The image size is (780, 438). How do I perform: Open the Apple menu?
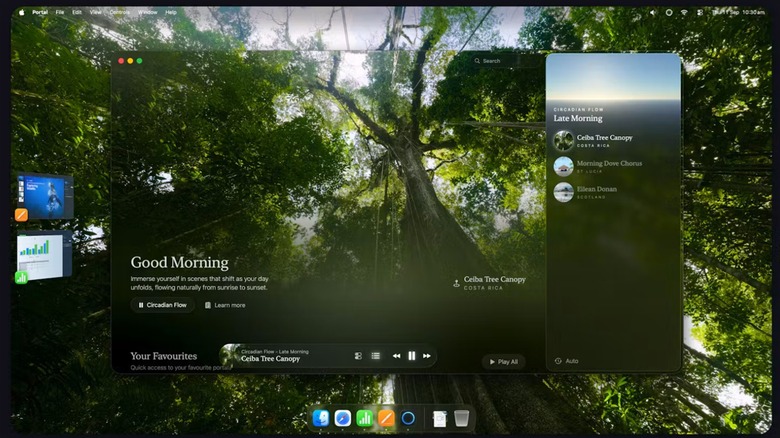point(21,12)
